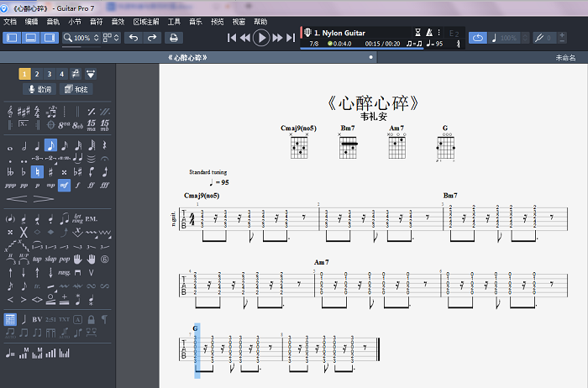Select the mf dynamic marking
The height and width of the screenshot is (388, 588).
pyautogui.click(x=64, y=185)
